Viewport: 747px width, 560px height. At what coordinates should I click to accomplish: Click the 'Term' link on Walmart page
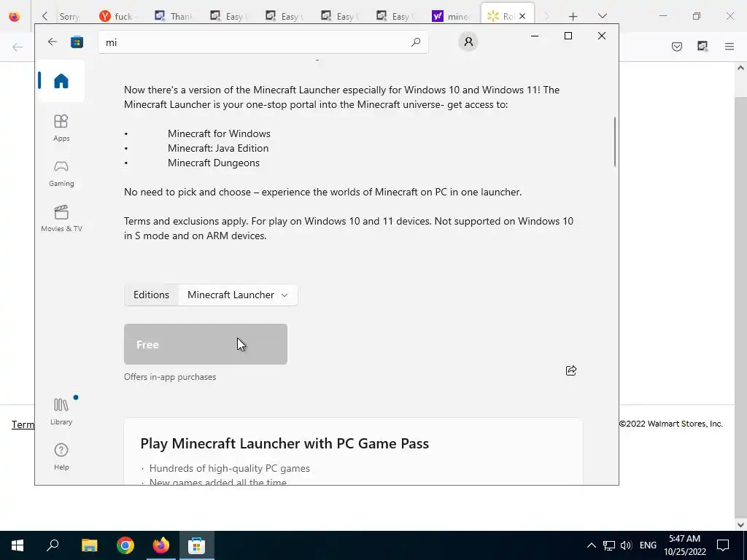click(x=23, y=424)
